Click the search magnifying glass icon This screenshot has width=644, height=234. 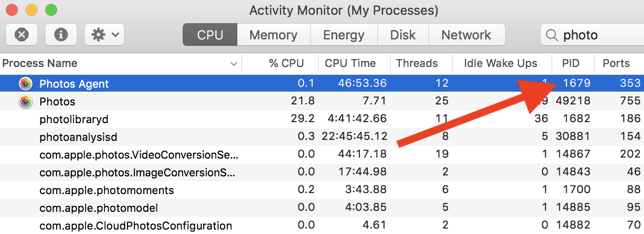552,35
